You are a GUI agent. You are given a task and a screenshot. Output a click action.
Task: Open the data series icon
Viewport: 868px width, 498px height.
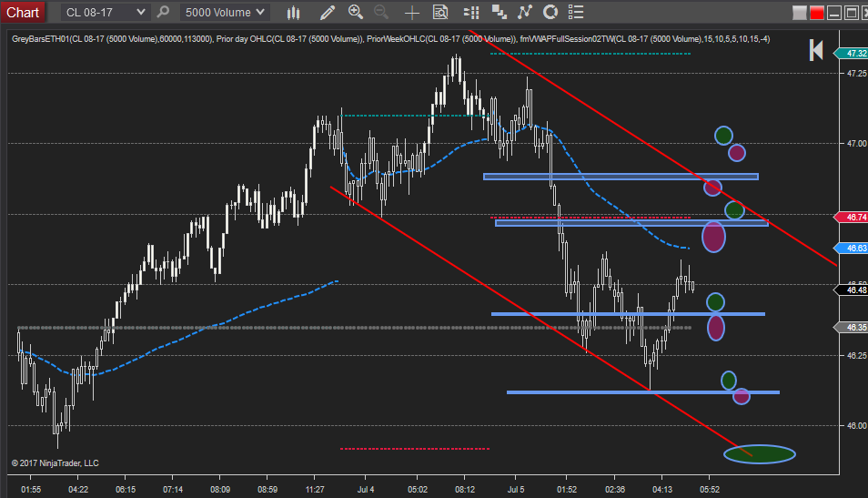(x=499, y=12)
